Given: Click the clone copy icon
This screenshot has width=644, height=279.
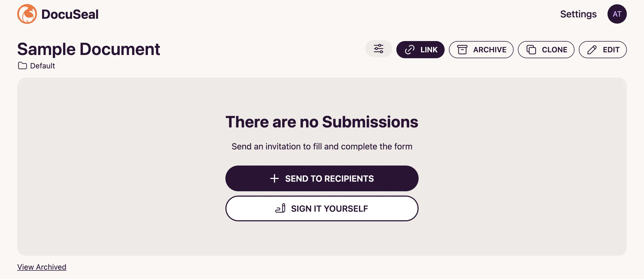Looking at the screenshot, I should click(x=531, y=49).
